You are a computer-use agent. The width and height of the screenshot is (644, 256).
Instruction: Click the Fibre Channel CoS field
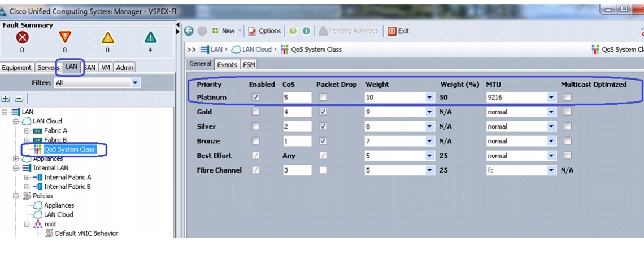pyautogui.click(x=297, y=170)
